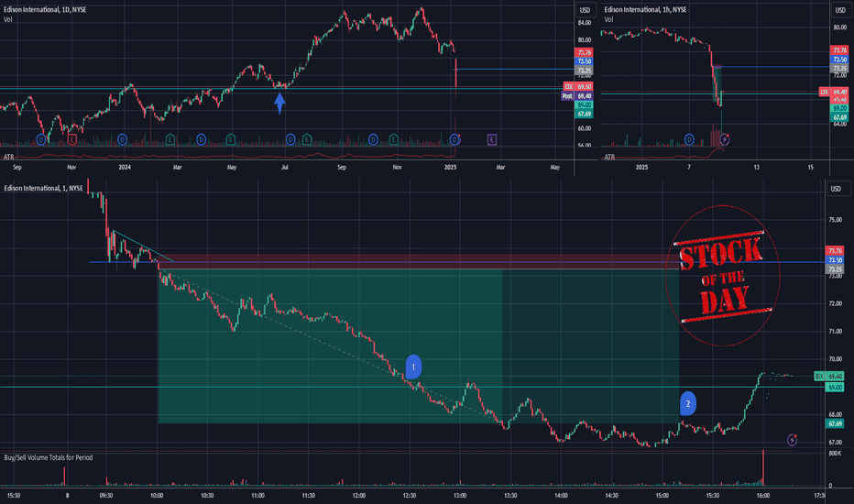Image resolution: width=854 pixels, height=504 pixels.
Task: Click the blue 73.50 label on daily price axis
Action: point(584,61)
